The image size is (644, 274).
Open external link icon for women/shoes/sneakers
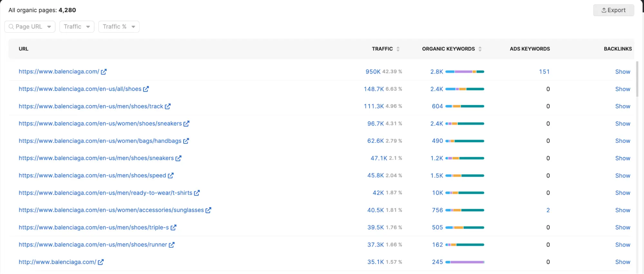tap(186, 123)
